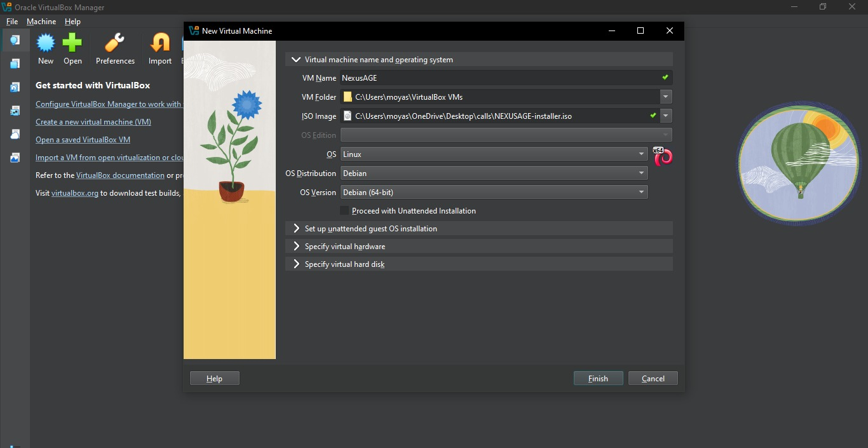Click the Cancel button
Image resolution: width=868 pixels, height=448 pixels.
[x=653, y=378]
